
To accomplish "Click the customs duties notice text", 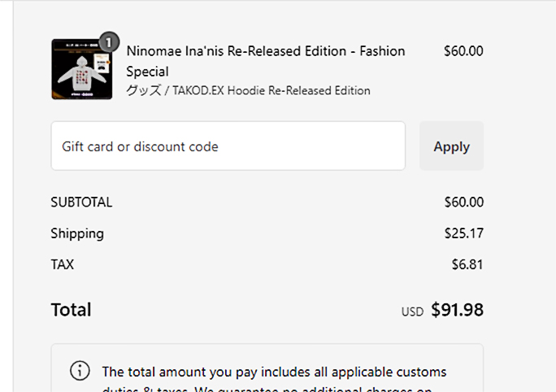I will 274,372.
